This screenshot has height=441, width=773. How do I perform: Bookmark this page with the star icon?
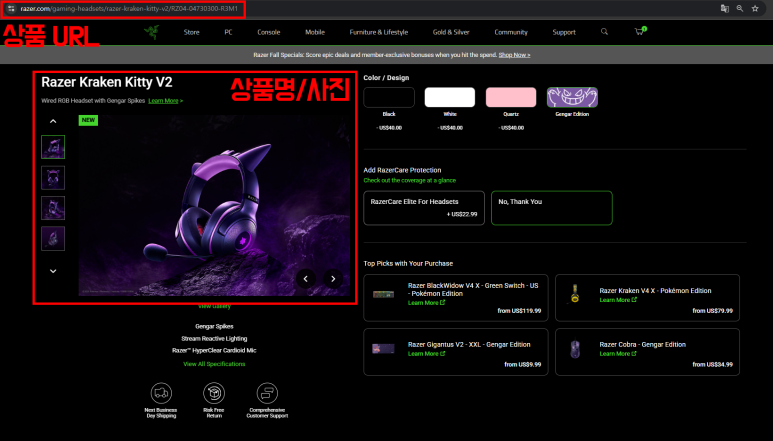[755, 8]
